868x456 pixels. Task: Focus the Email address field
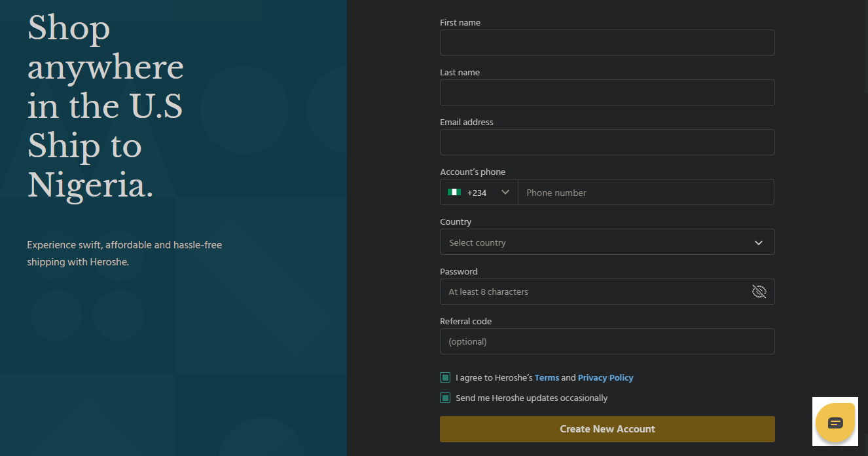click(x=607, y=142)
